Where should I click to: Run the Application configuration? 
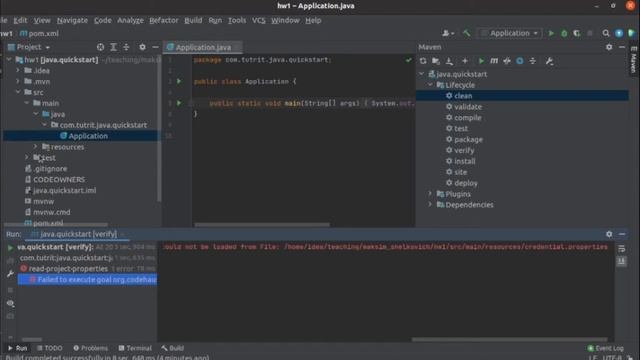551,33
